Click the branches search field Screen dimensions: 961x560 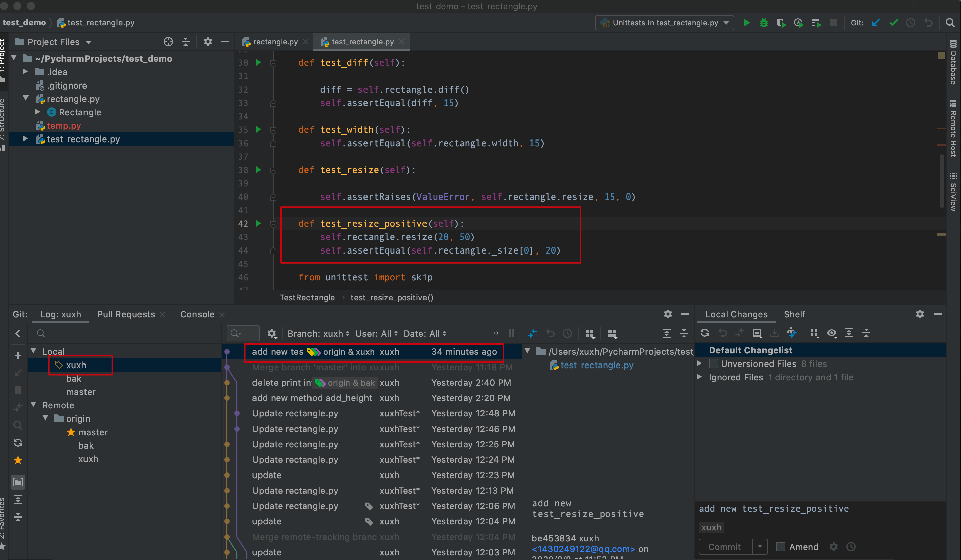pos(126,333)
